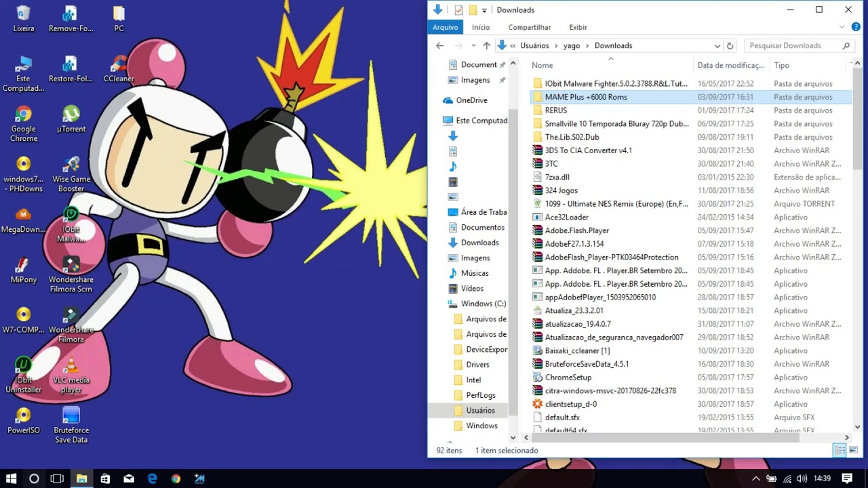The image size is (868, 488).
Task: Open the Customize Quick Access Toolbar dropdown
Action: (x=484, y=10)
